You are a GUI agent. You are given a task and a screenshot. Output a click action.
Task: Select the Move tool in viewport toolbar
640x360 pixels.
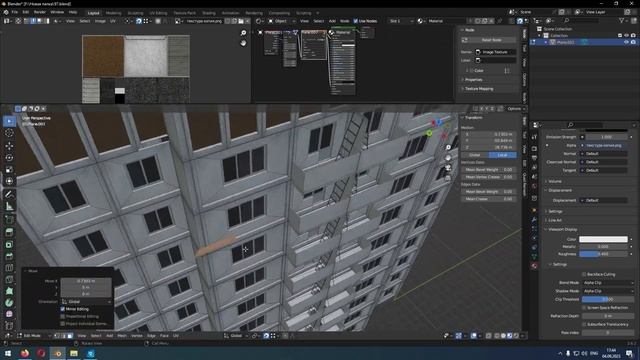pos(9,146)
